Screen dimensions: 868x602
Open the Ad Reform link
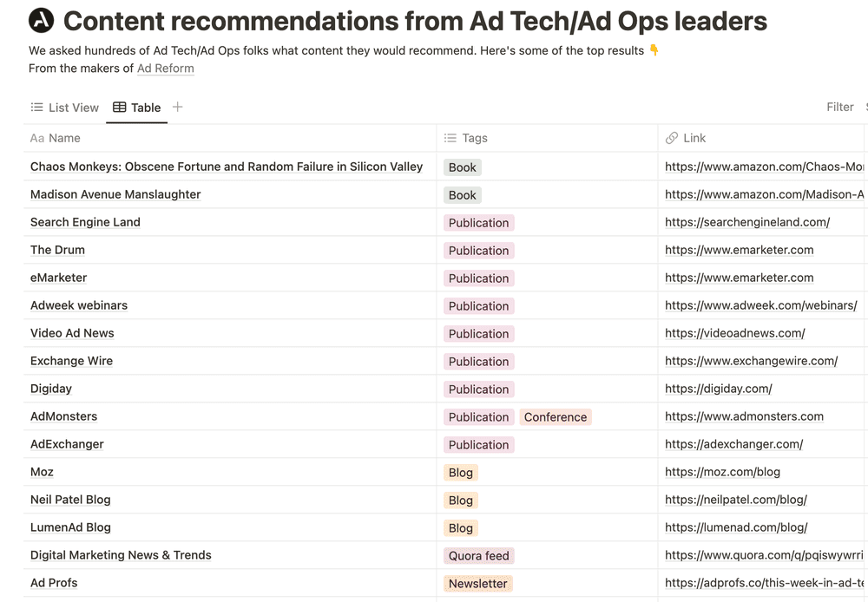click(x=165, y=68)
